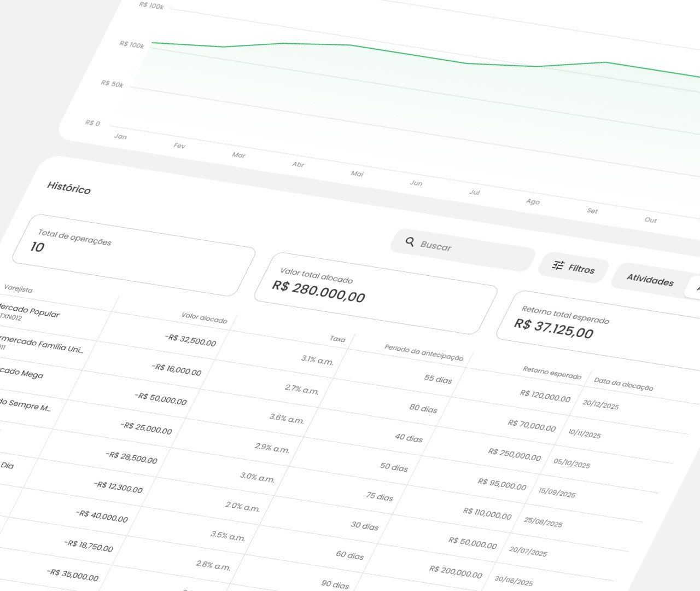The image size is (700, 591).
Task: Click the 2.9% a.m. rate cell
Action: [x=272, y=448]
